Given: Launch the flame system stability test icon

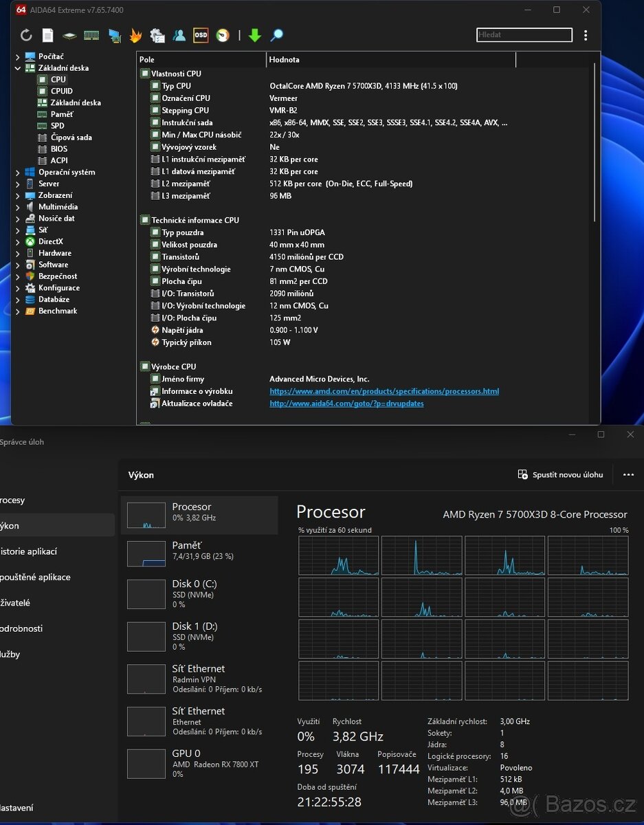Looking at the screenshot, I should point(136,35).
